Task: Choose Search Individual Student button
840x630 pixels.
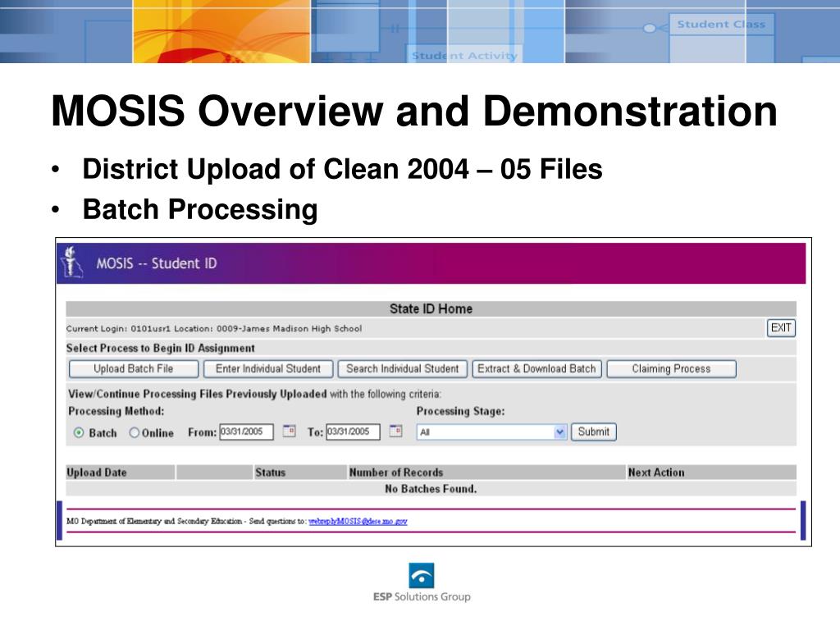Action: (402, 369)
